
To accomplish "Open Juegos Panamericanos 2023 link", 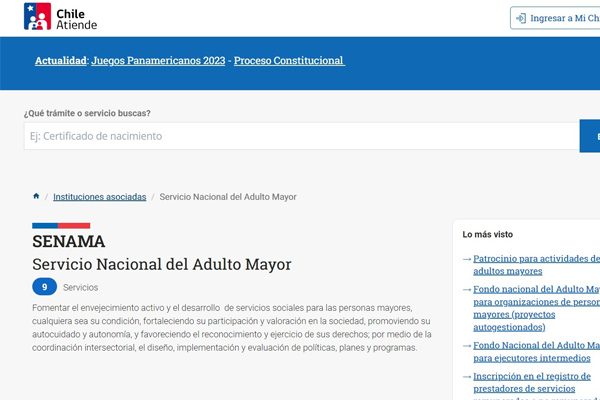I will [158, 60].
